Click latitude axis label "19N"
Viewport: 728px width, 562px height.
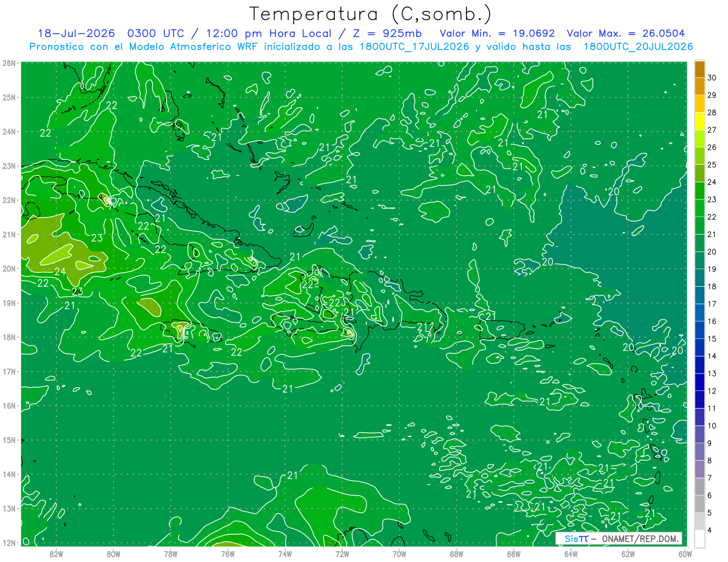[9, 303]
